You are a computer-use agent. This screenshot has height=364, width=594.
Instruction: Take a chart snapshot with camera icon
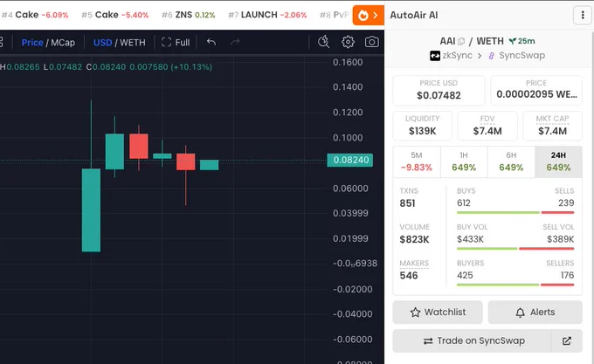(x=371, y=42)
